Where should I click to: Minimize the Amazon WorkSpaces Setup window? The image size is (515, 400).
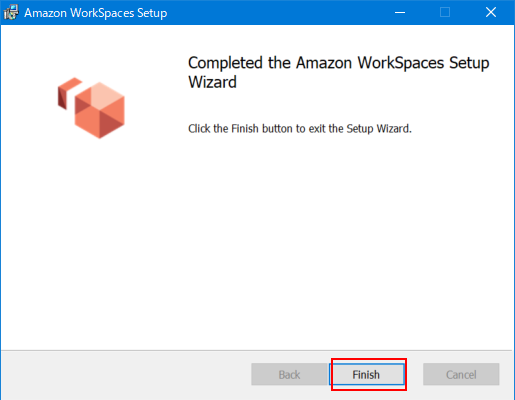tap(400, 13)
